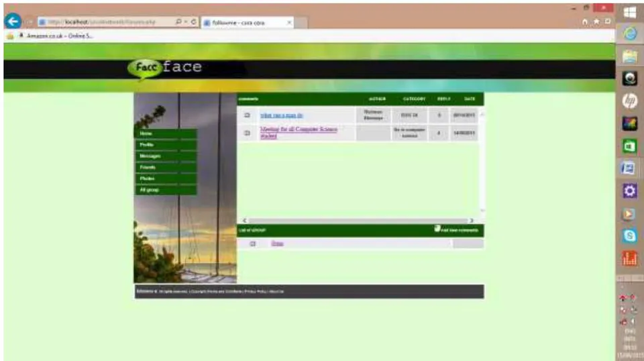The height and width of the screenshot is (361, 644).
Task: Click the icon beside the Meeting topic row
Action: click(x=248, y=133)
